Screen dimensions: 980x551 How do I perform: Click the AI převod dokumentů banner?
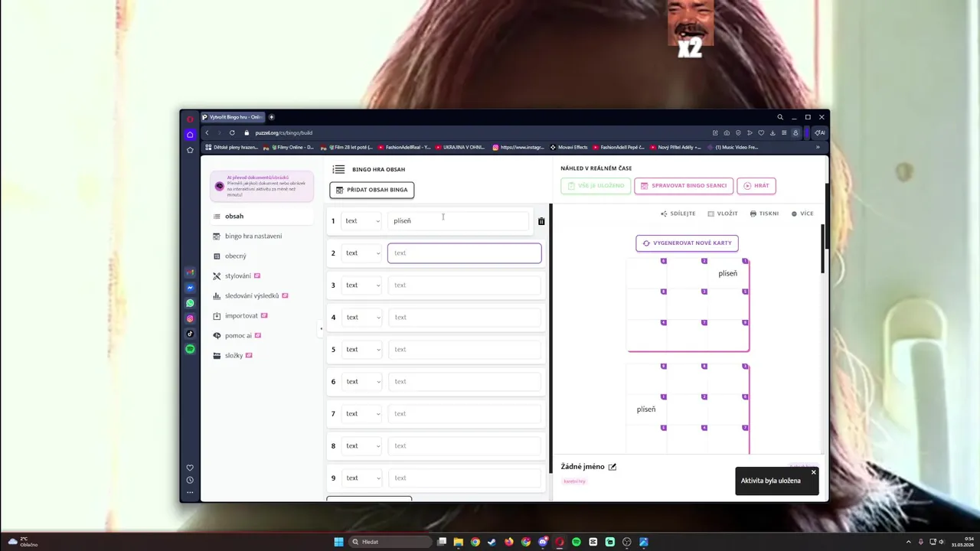pos(262,186)
